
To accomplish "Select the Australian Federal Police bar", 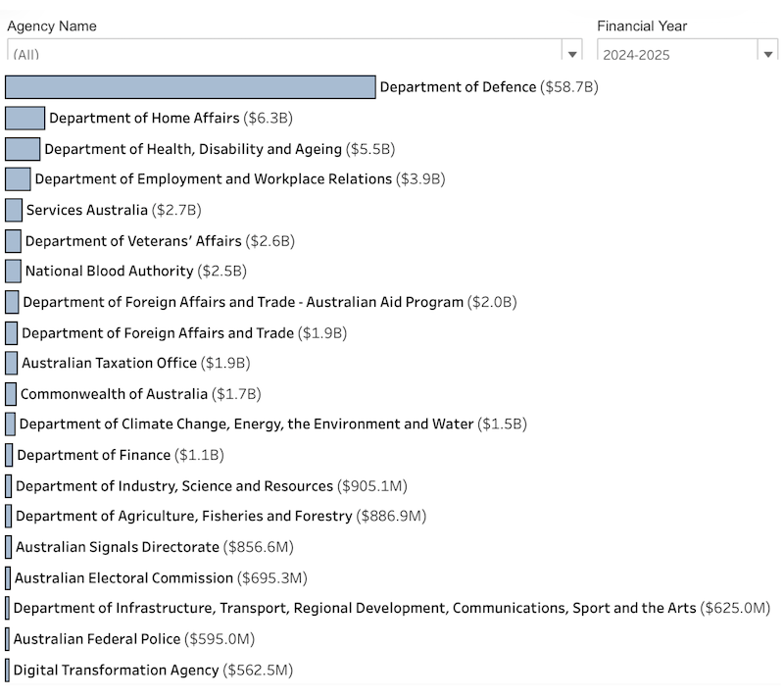I will (x=9, y=639).
